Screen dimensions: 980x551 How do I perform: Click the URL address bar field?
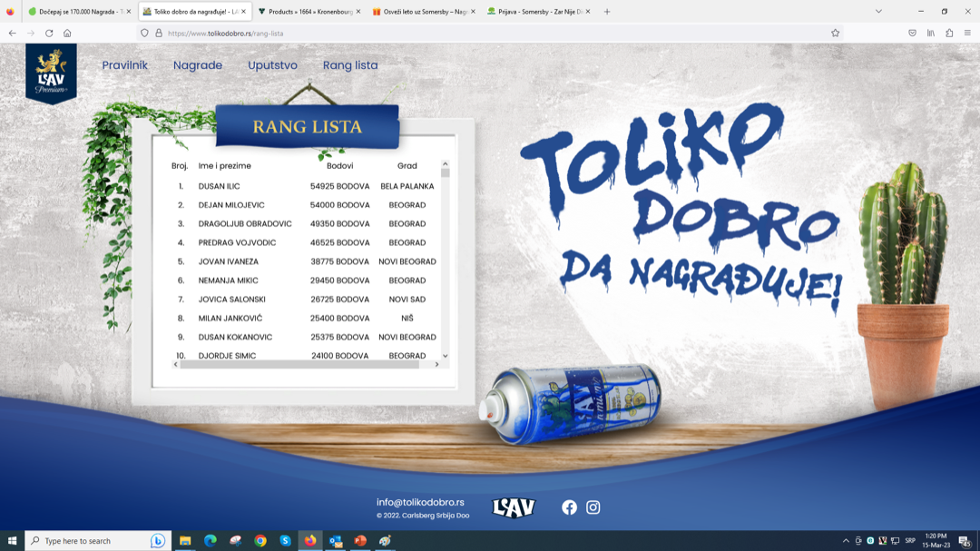point(490,33)
